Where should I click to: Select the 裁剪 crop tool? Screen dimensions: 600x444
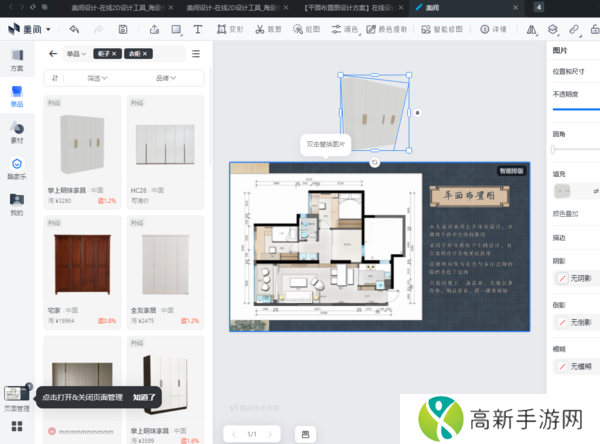pos(267,30)
